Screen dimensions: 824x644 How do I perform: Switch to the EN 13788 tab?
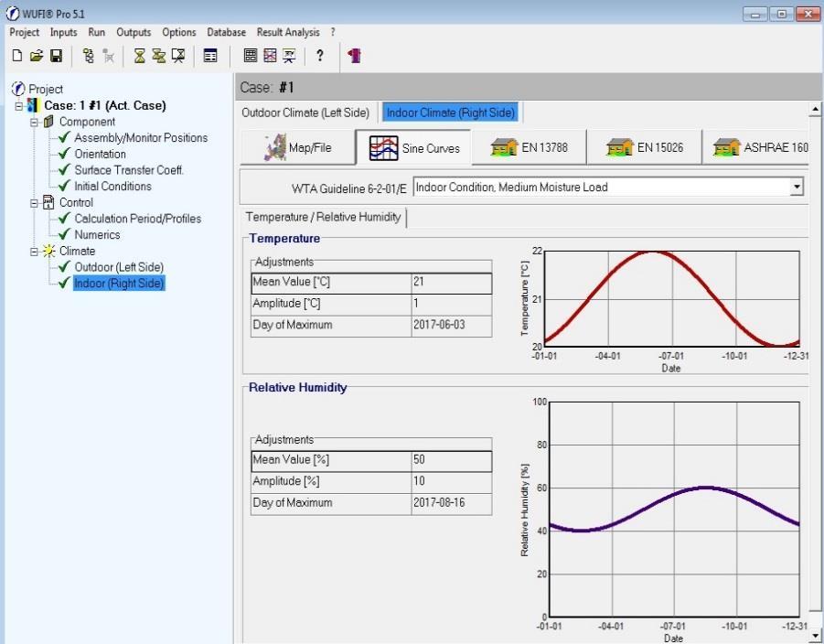click(530, 147)
